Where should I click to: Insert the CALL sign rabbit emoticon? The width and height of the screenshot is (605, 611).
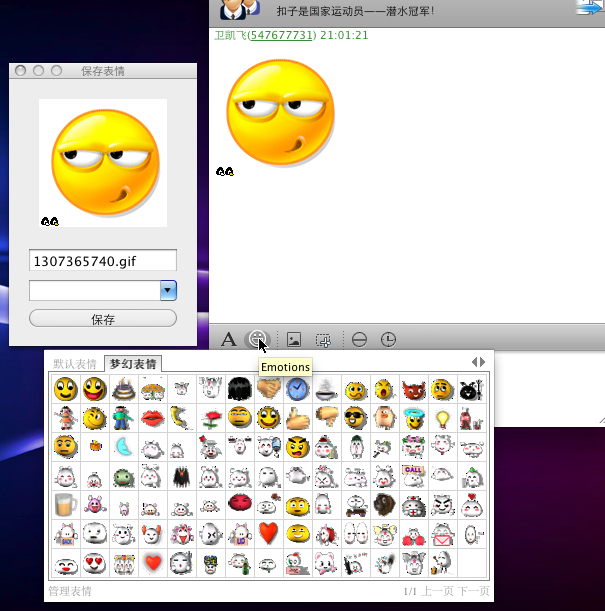[x=413, y=476]
